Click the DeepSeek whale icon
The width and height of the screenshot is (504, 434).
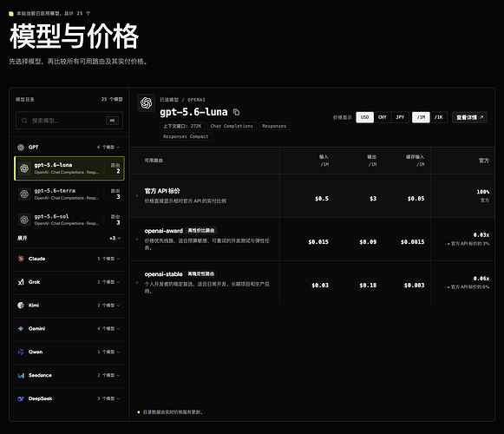point(21,398)
